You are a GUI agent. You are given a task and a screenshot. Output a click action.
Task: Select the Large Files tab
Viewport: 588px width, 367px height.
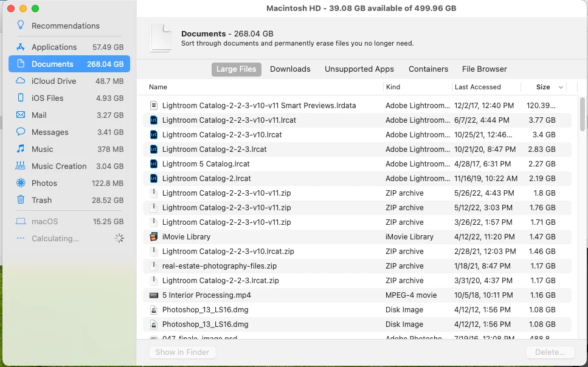tap(237, 69)
